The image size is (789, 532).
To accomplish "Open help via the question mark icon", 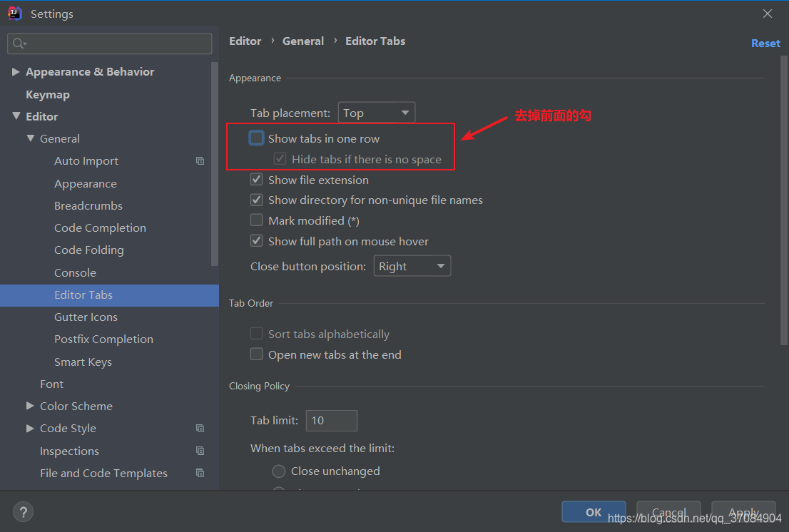I will coord(23,513).
